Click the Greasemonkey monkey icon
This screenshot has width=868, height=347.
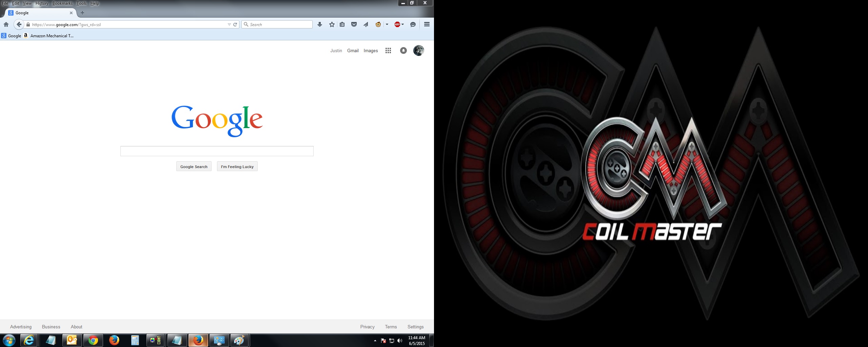click(x=378, y=24)
